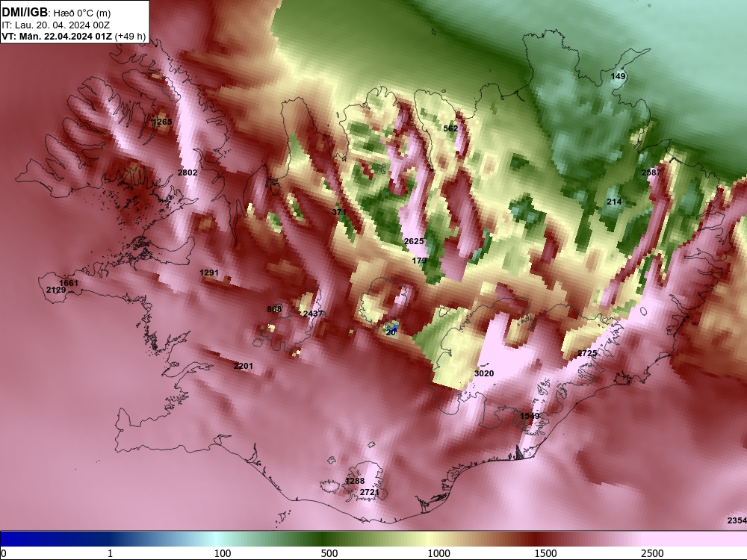Click the map value 1291
The image size is (747, 560).
(x=209, y=273)
